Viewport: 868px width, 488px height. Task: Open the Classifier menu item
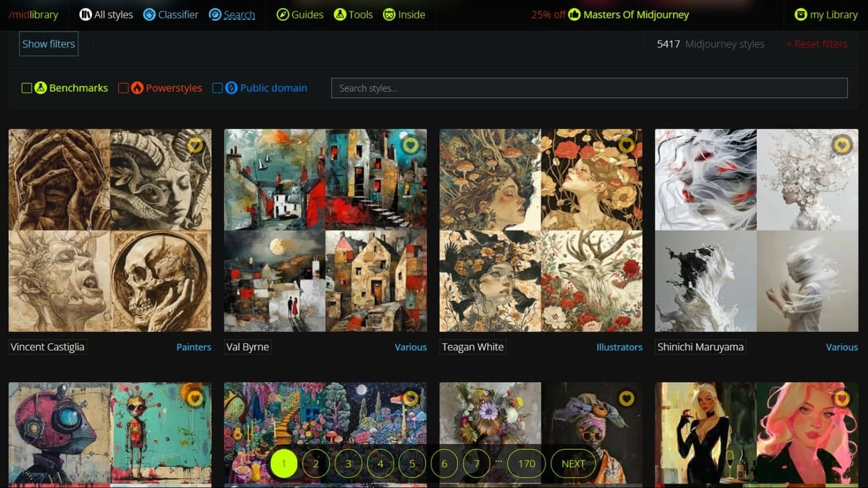pos(171,15)
